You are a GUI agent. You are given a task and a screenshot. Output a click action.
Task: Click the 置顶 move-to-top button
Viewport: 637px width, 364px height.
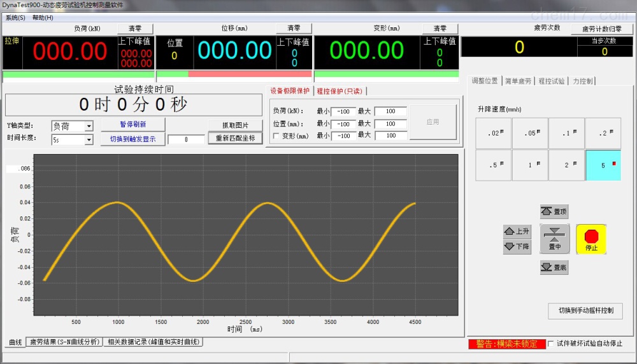554,211
